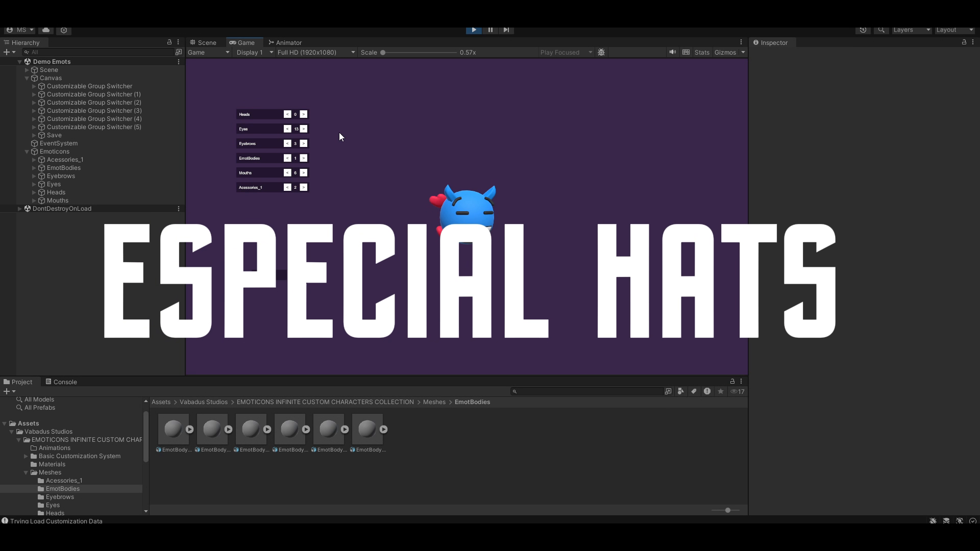Toggle the Gizmos button
Screen dimensions: 980x551
point(725,53)
